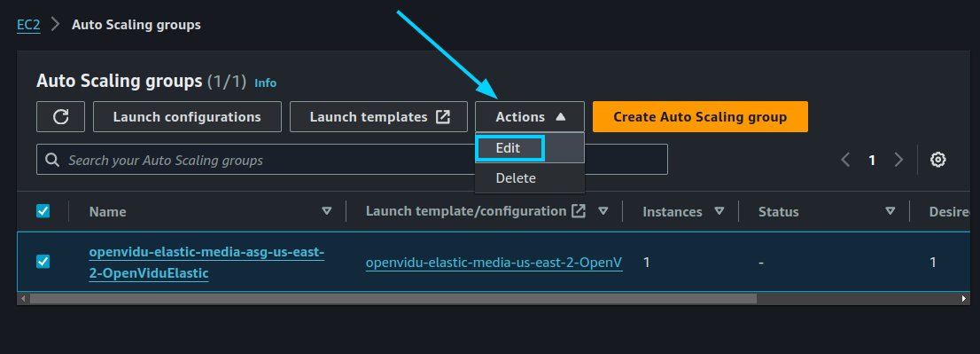This screenshot has height=354, width=980.
Task: Click the refresh icon button
Action: (60, 117)
